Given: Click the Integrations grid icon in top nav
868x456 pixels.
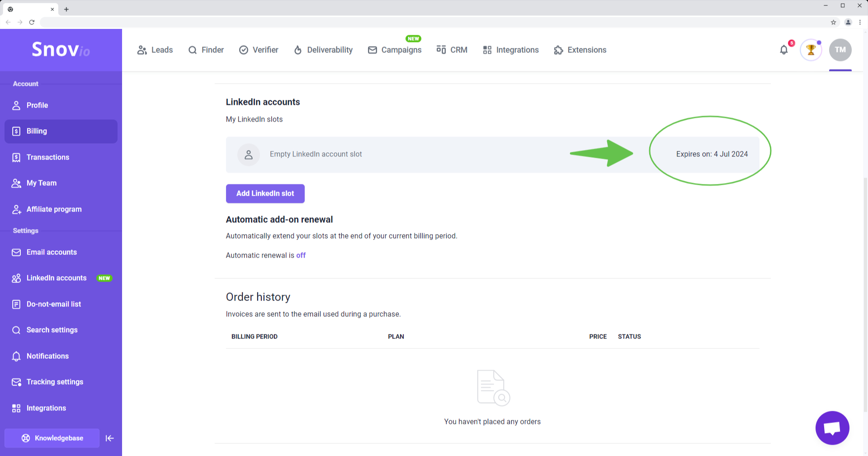Looking at the screenshot, I should (x=487, y=50).
